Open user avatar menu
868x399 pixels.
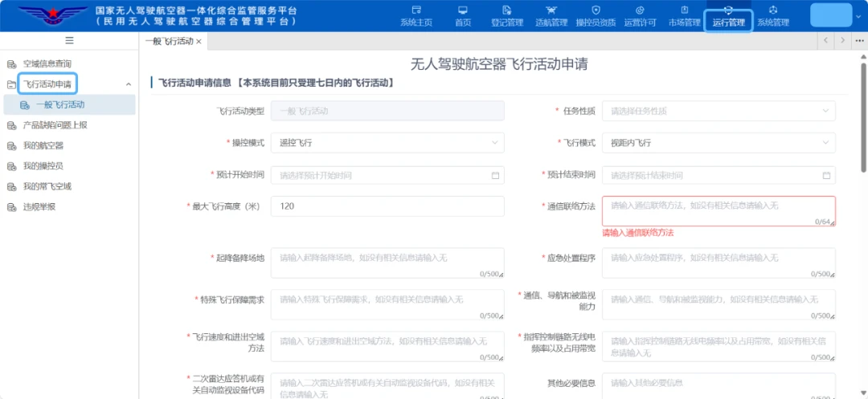(x=831, y=15)
